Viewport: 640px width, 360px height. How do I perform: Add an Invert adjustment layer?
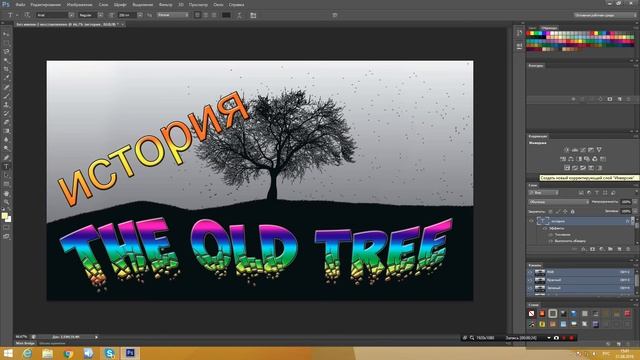click(567, 168)
